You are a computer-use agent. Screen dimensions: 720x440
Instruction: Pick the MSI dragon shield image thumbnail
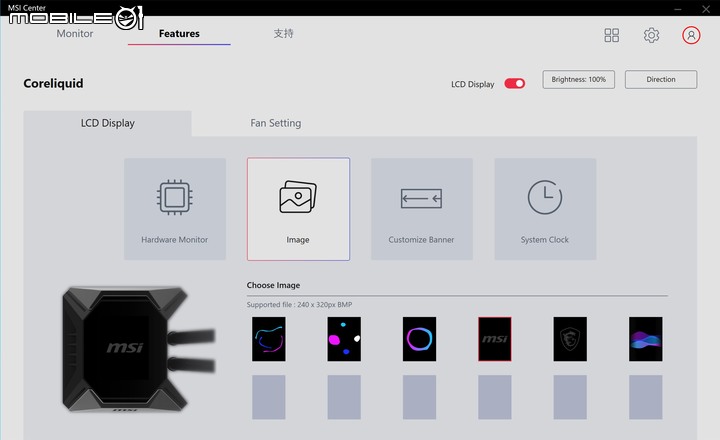coord(570,339)
